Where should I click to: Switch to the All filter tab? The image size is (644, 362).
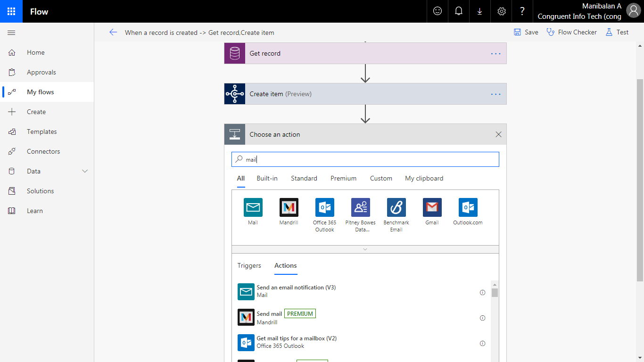pos(241,179)
